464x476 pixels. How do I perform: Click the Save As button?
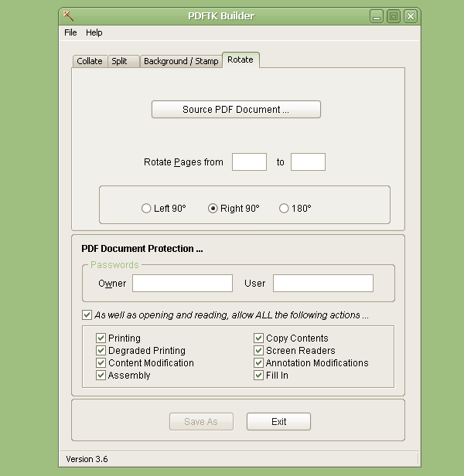click(x=201, y=421)
